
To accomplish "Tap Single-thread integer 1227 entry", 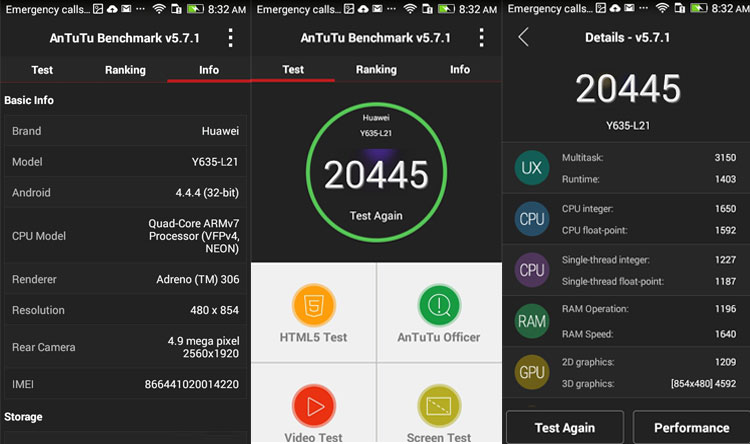I will (649, 260).
